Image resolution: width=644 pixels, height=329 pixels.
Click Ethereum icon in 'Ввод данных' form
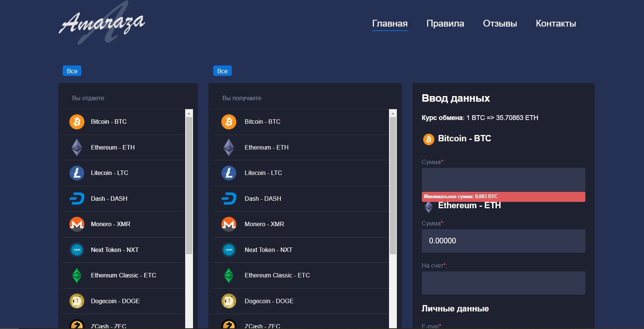[x=429, y=207]
